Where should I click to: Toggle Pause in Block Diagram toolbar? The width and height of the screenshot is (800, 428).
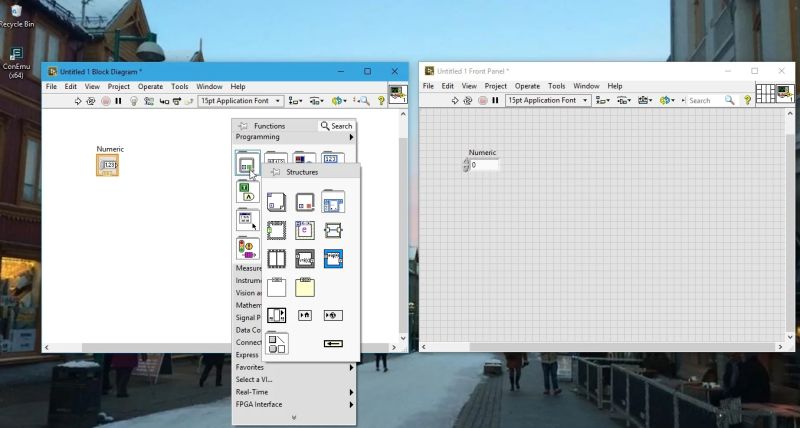(x=118, y=101)
